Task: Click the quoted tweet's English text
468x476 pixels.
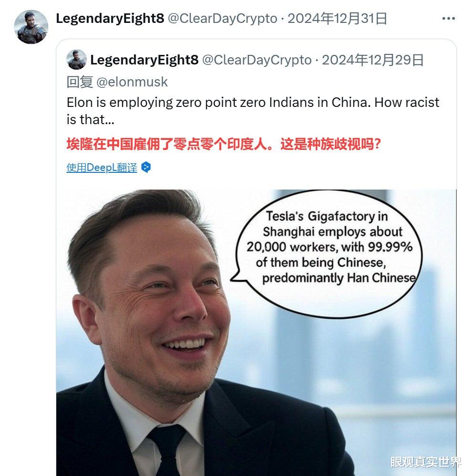Action: pos(253,111)
